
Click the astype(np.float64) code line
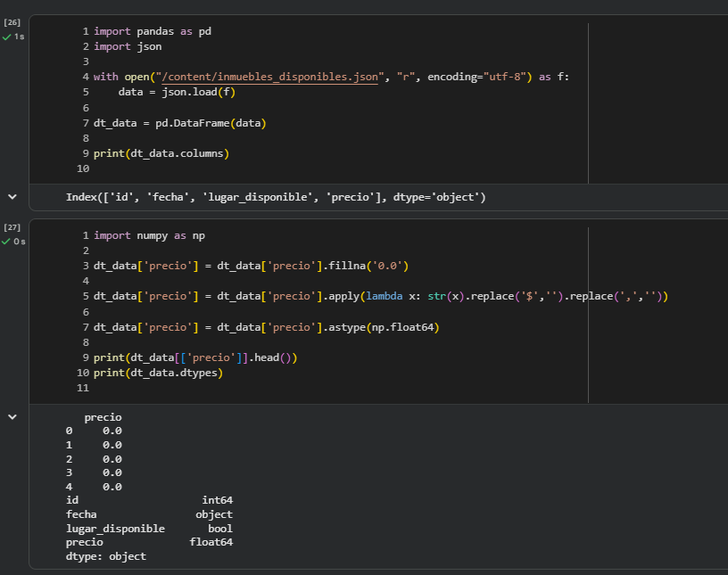267,327
